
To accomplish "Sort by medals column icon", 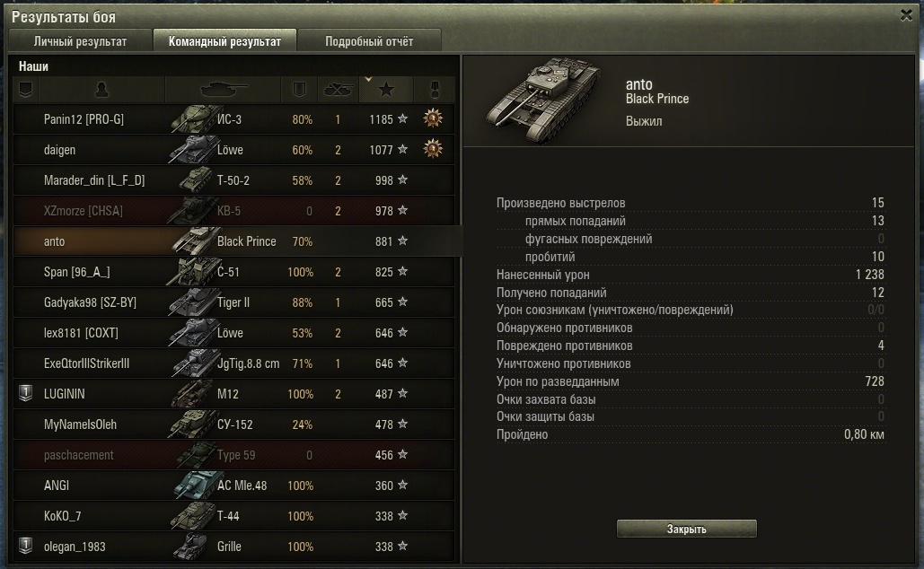I will 435,90.
